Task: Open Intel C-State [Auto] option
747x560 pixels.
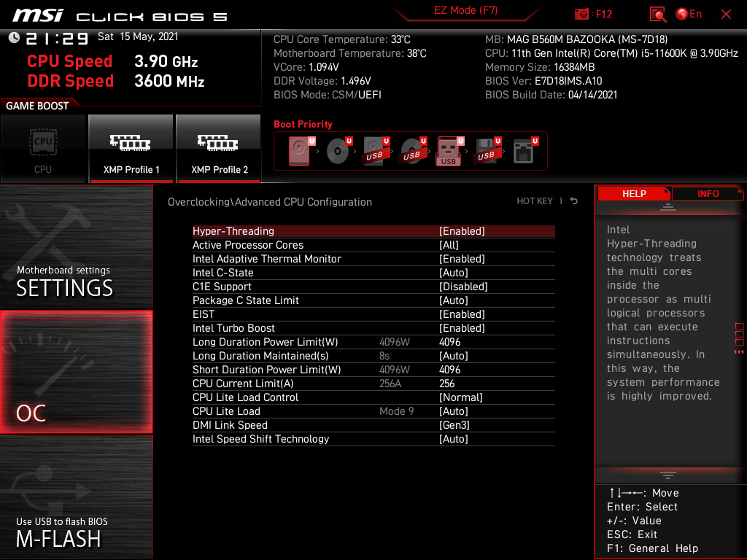Action: [373, 273]
